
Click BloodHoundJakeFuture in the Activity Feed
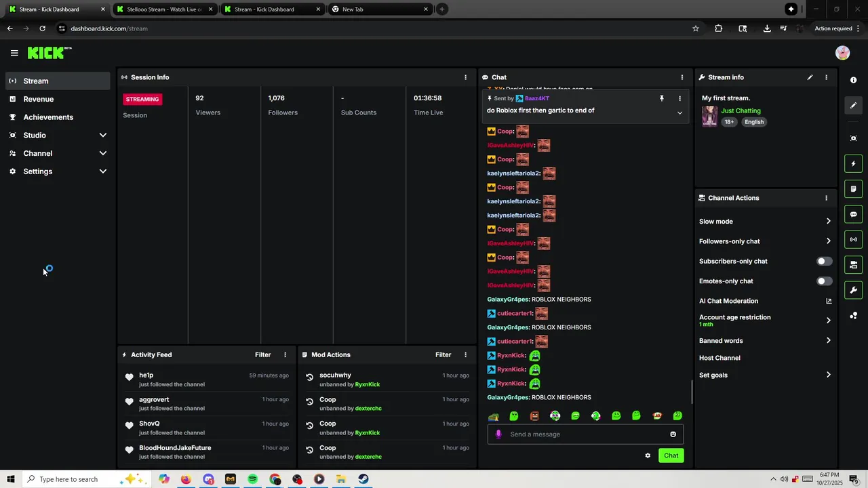(x=175, y=448)
